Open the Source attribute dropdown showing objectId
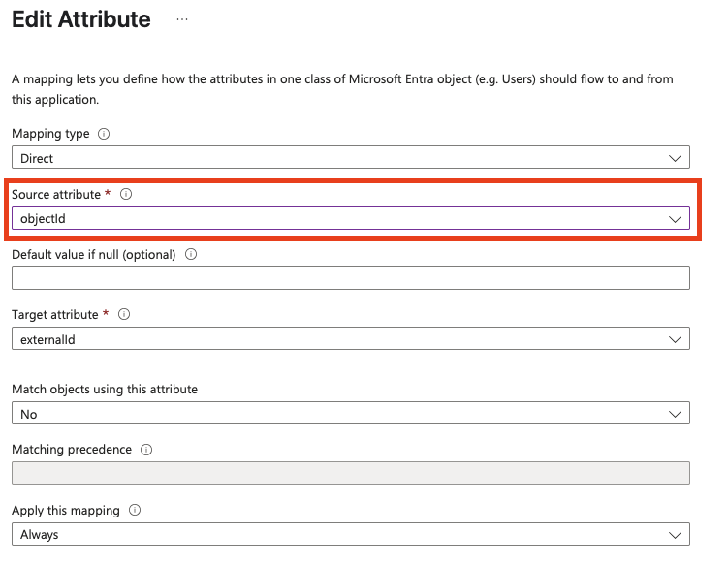 pos(350,218)
